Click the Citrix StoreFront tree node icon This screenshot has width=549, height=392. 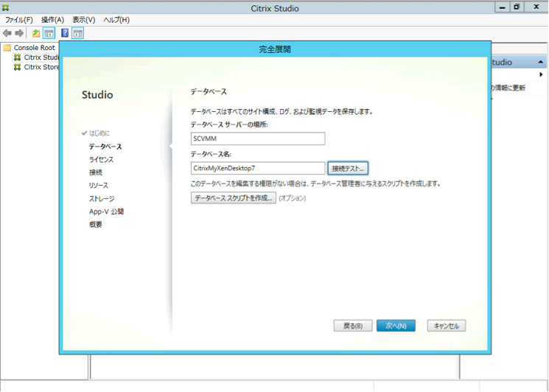click(17, 67)
